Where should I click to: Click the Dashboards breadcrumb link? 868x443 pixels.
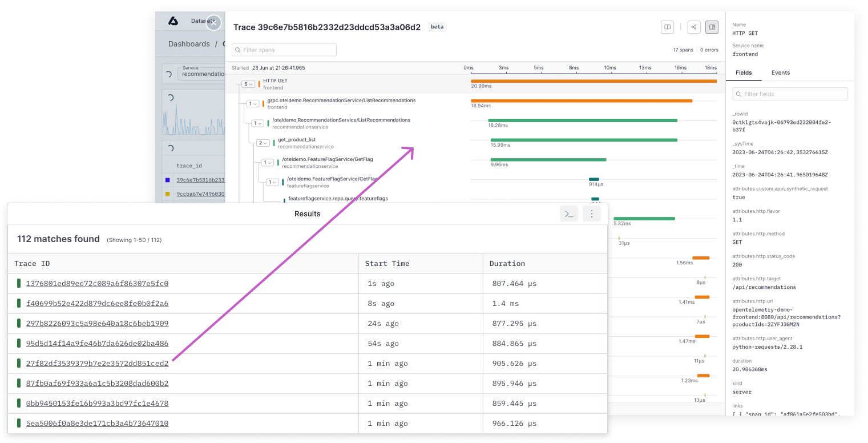tap(189, 44)
